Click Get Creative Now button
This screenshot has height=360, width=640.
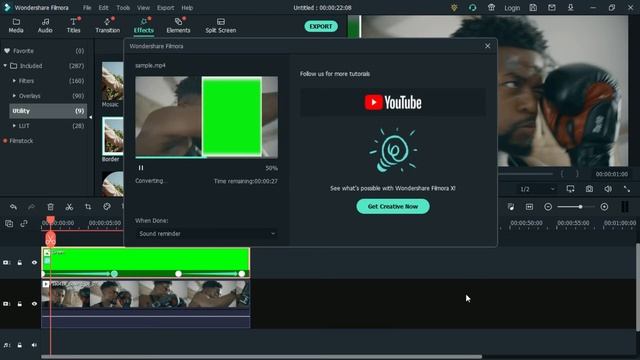click(393, 207)
